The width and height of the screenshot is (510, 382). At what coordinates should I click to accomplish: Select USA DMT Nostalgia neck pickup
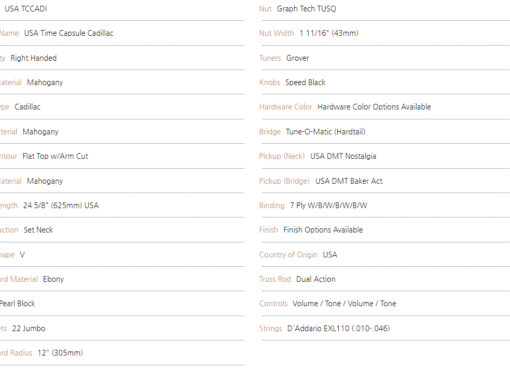(x=343, y=156)
